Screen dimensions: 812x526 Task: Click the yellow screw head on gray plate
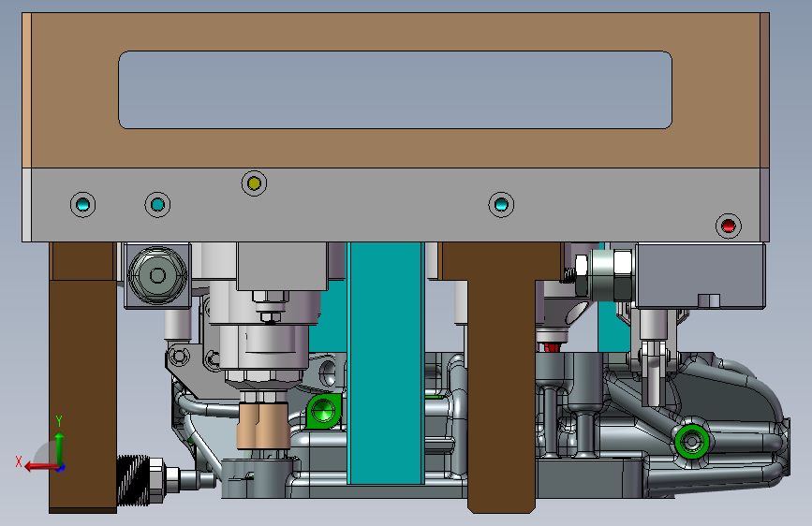click(254, 183)
